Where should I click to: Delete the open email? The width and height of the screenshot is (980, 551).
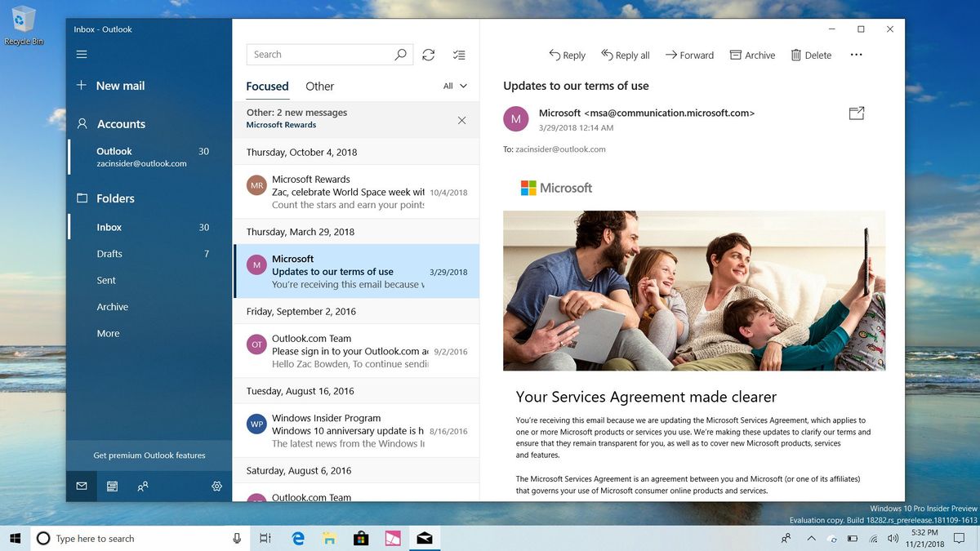[x=811, y=55]
